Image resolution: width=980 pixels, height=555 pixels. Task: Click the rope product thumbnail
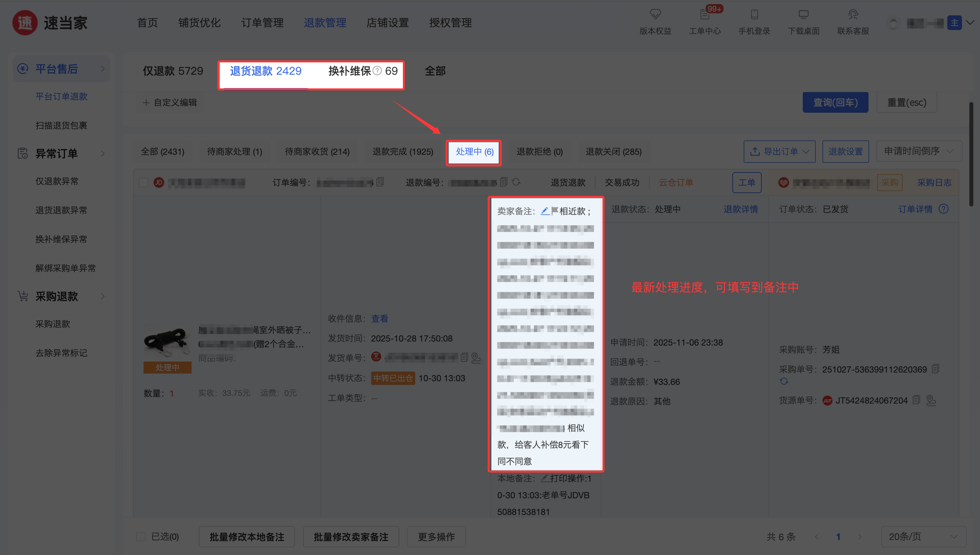coord(167,342)
